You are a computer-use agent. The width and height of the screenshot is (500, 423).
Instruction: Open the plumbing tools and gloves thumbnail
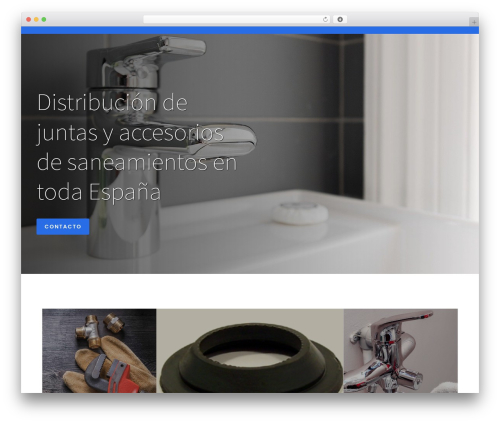[x=99, y=351]
